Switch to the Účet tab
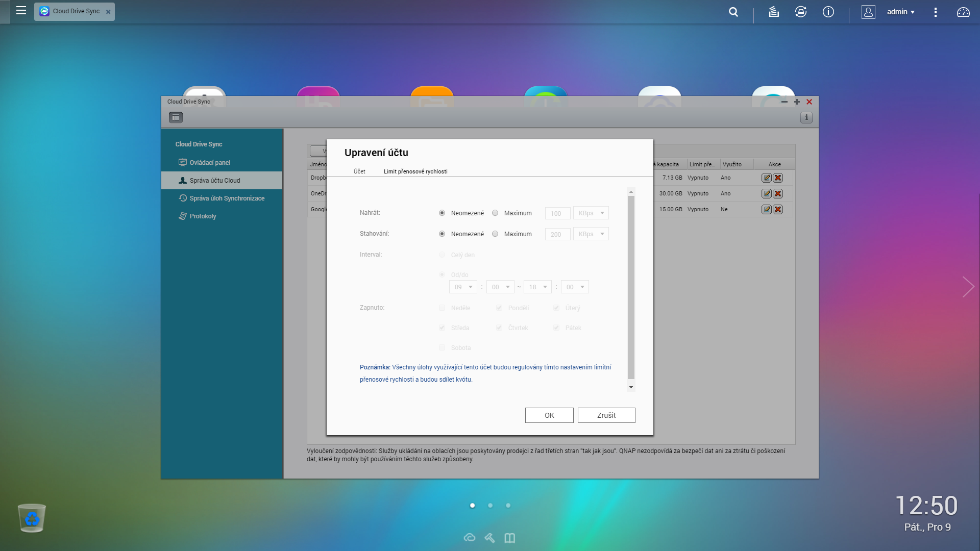Screen dimensions: 980x551 click(359, 171)
